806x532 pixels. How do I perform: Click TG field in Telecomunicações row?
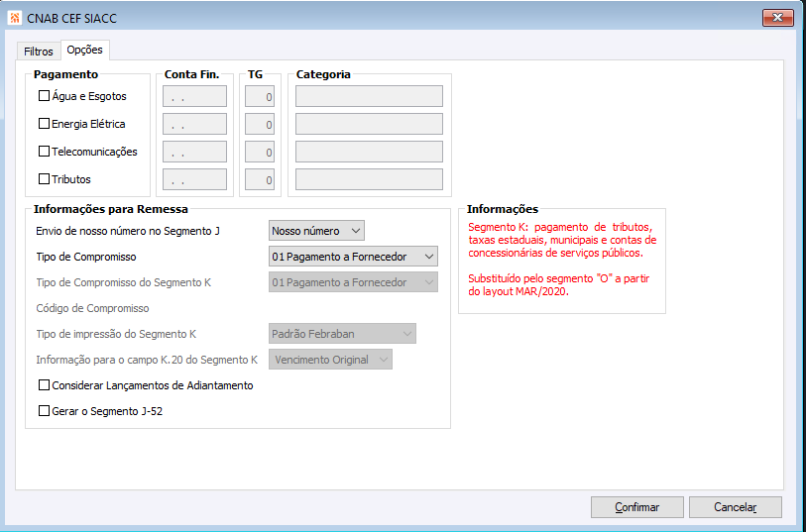pyautogui.click(x=260, y=152)
